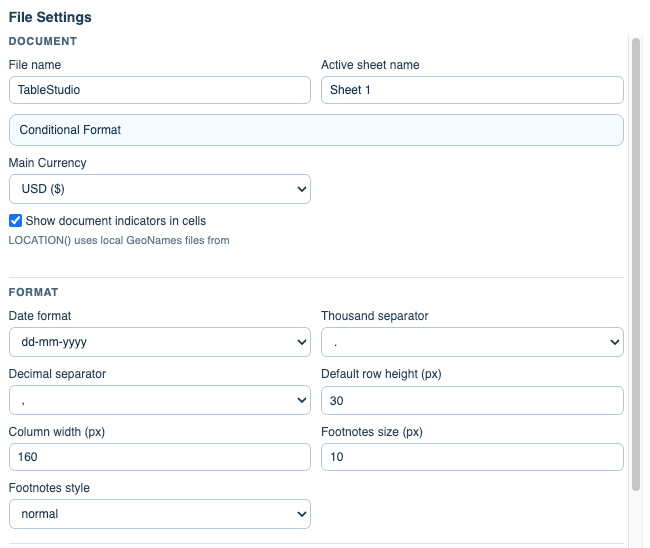The height and width of the screenshot is (548, 650).
Task: Edit the Default row height field
Action: (x=472, y=400)
